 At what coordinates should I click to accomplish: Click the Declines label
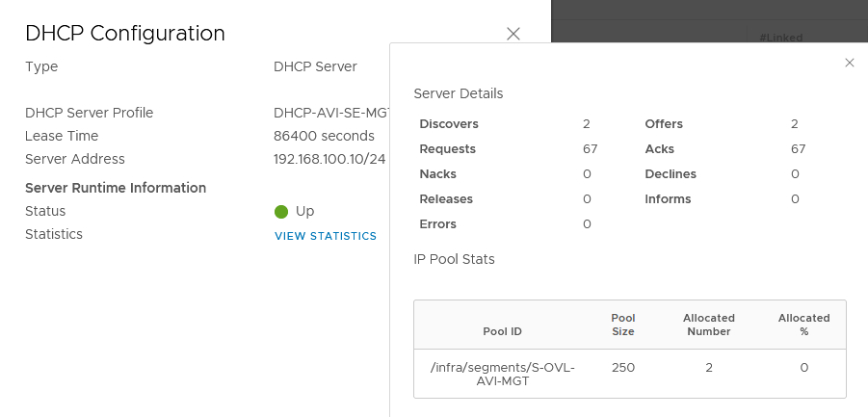click(x=671, y=174)
